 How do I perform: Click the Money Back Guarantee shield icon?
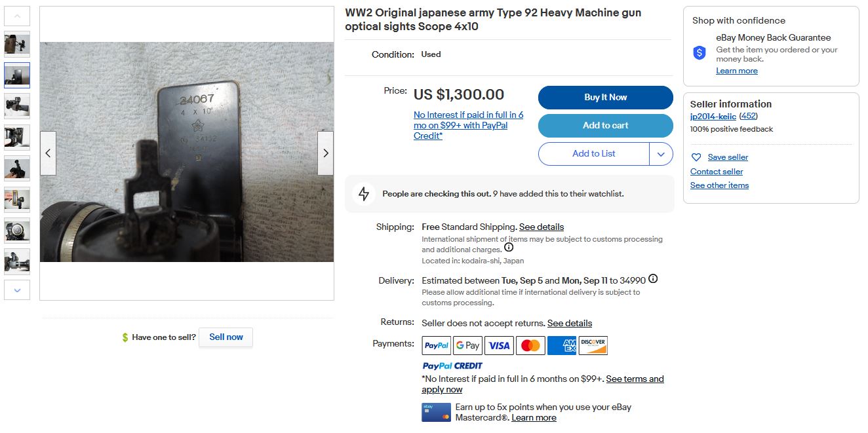point(700,53)
